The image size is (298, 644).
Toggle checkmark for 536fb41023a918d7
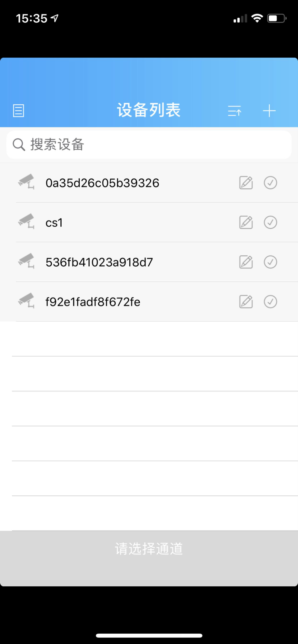pos(270,262)
